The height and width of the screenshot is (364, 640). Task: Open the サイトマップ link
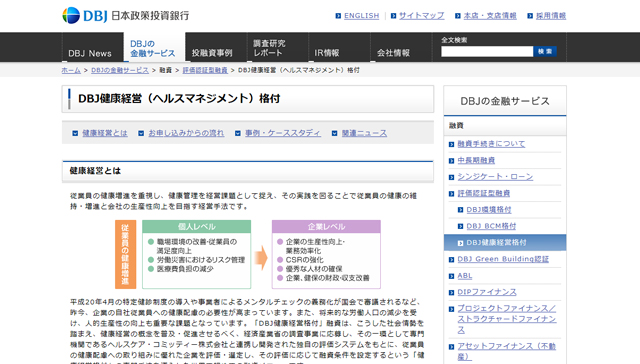point(421,16)
